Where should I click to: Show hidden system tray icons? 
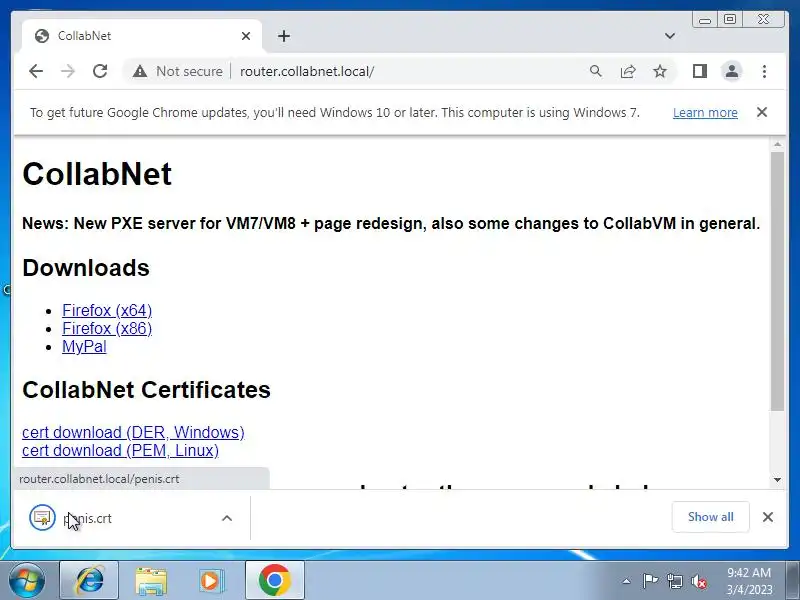627,581
